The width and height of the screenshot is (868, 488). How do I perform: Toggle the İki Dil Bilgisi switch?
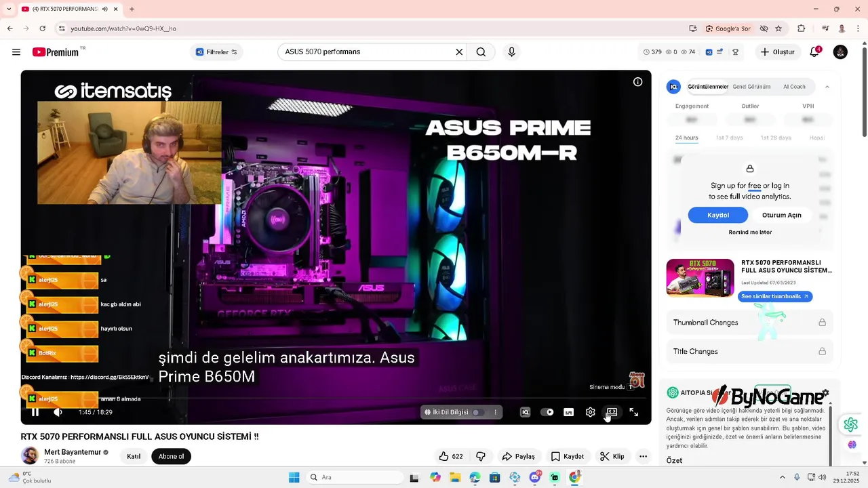click(x=479, y=412)
